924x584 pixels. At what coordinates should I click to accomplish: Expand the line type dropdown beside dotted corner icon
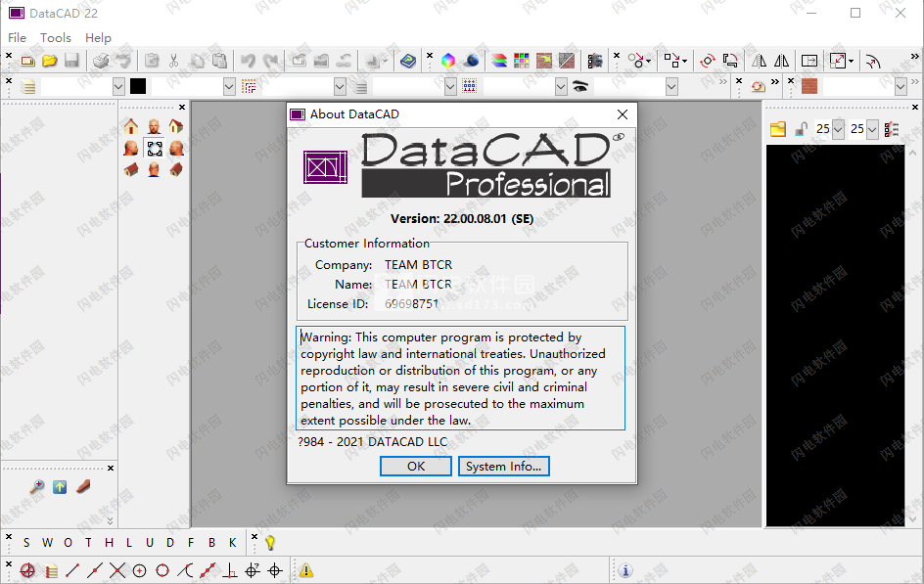click(340, 86)
